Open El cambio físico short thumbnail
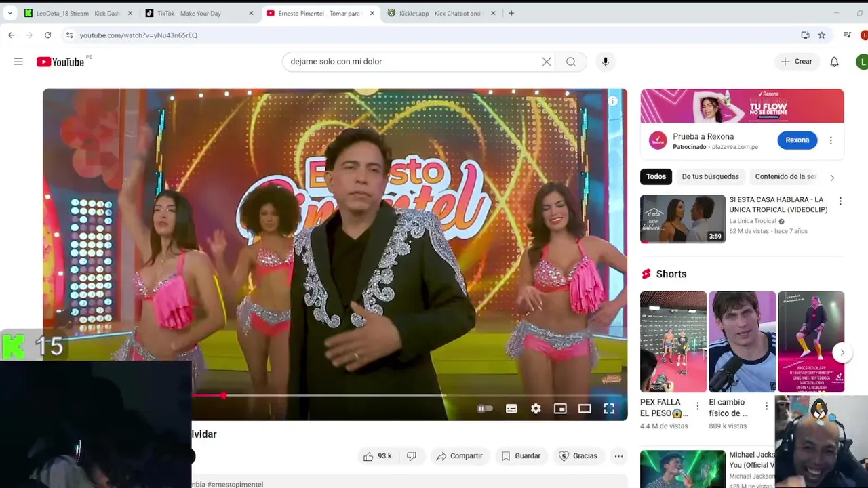The width and height of the screenshot is (868, 488). [742, 342]
